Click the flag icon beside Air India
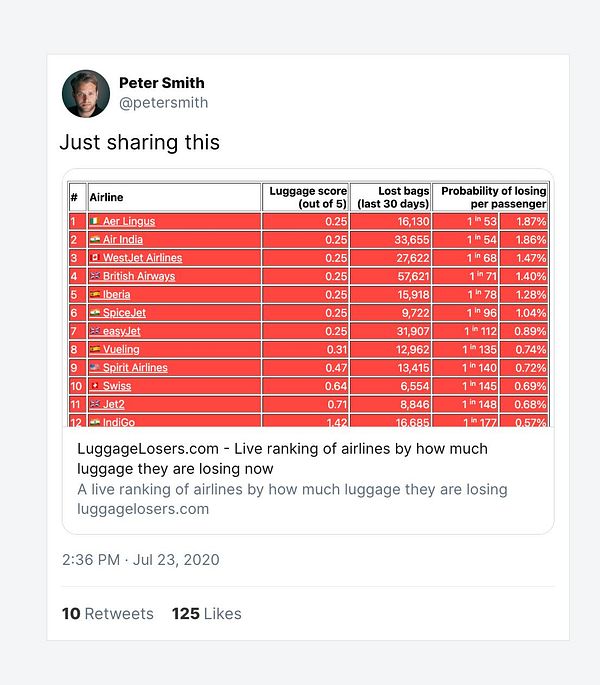 (94, 240)
